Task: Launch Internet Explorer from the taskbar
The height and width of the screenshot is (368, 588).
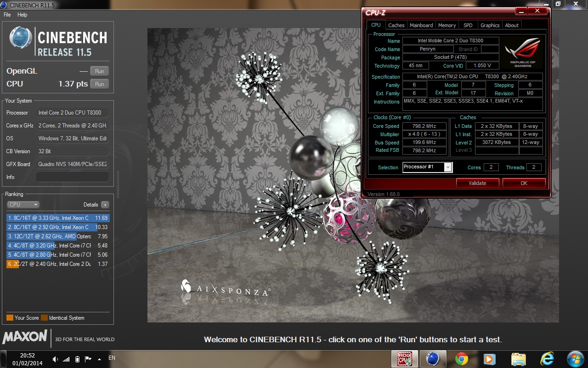Action: [x=547, y=359]
